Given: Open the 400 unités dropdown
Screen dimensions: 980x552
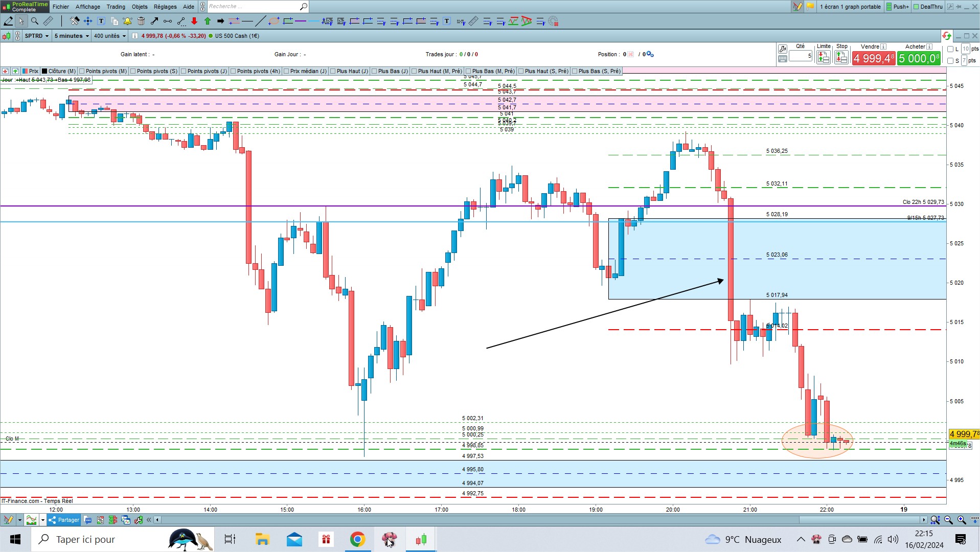Looking at the screenshot, I should 110,36.
